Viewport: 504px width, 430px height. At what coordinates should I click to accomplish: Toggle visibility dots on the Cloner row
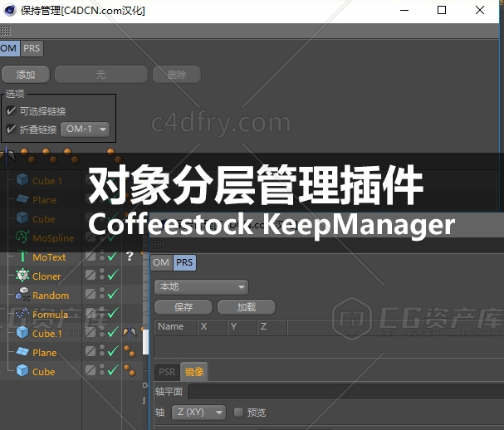pos(102,274)
